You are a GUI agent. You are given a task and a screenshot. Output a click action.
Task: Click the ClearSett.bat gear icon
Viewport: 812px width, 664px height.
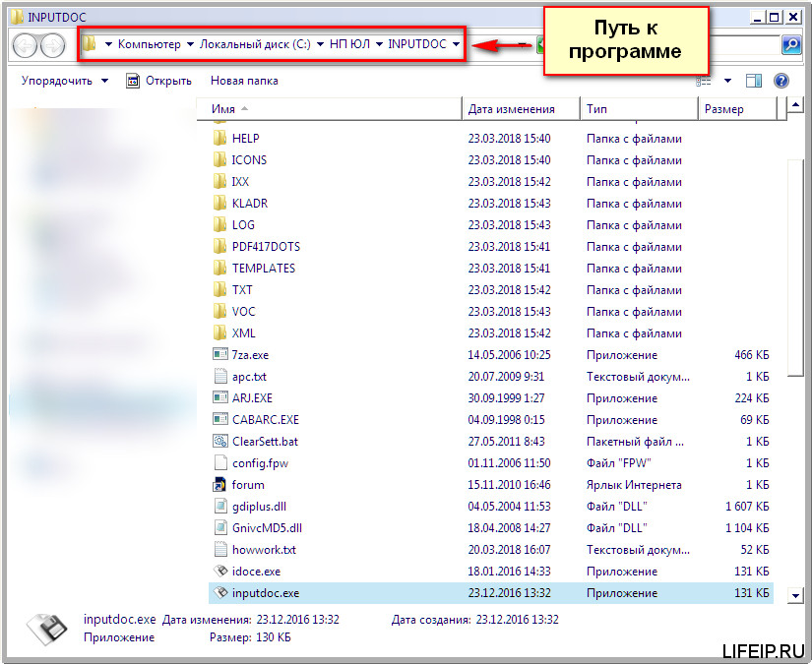[220, 442]
